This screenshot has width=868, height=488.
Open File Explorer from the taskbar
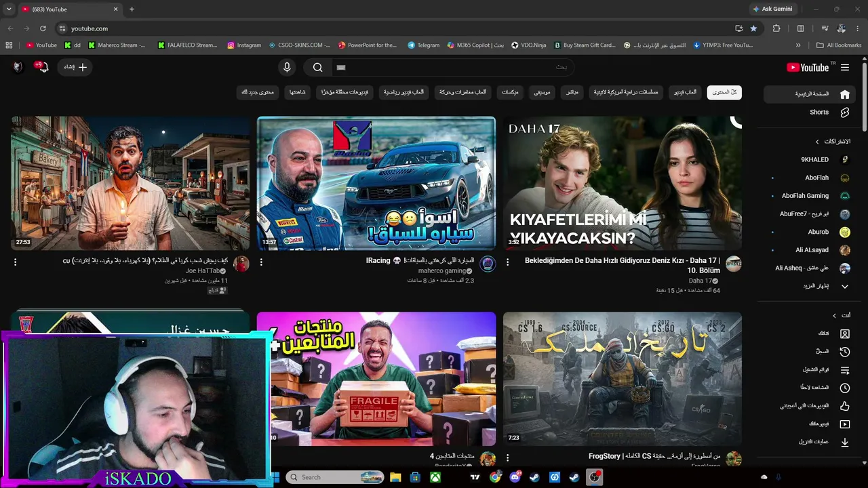pyautogui.click(x=395, y=477)
